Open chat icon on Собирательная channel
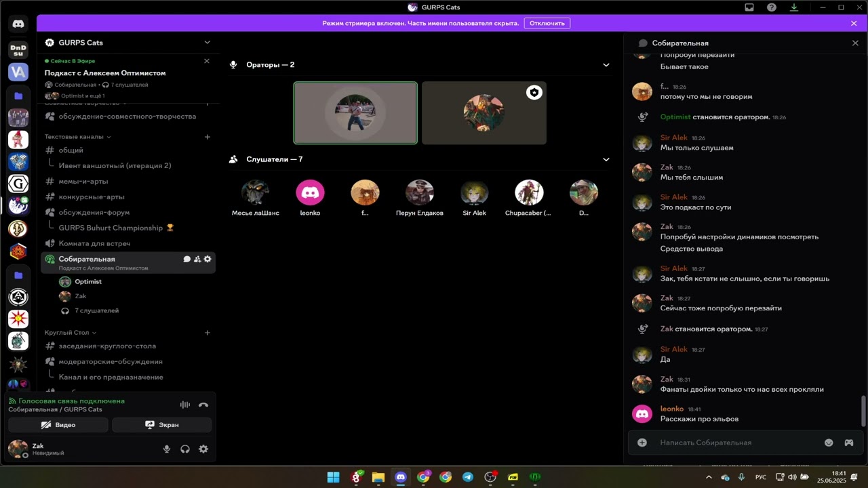Screen dimensions: 868x488 [x=186, y=259]
